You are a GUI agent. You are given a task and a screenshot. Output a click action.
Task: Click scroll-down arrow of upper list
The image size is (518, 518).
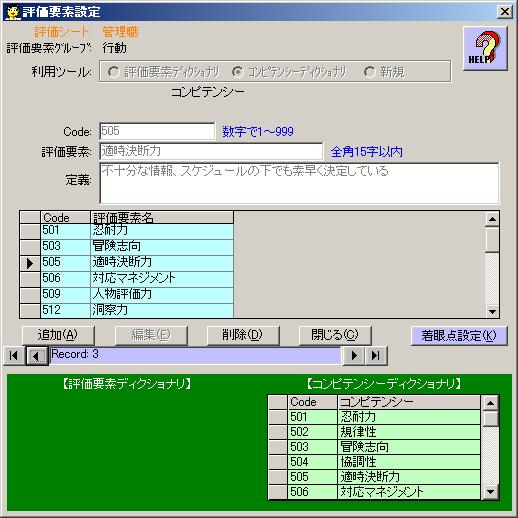[492, 312]
